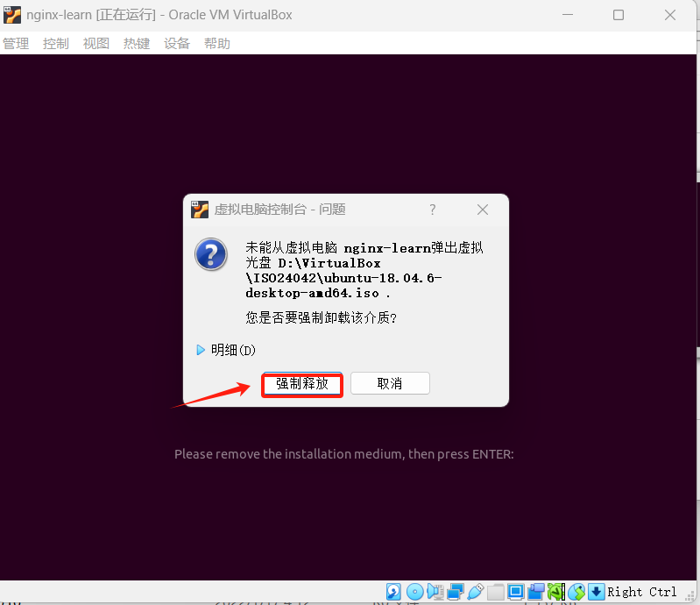Click the dialog help question mark button

[x=432, y=210]
